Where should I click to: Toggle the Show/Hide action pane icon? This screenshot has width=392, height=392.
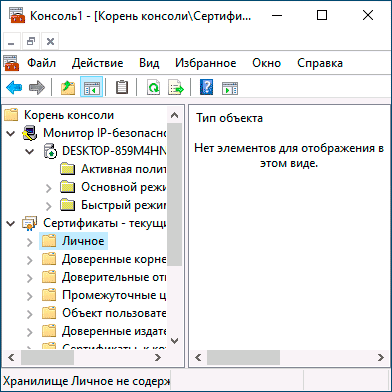(230, 89)
